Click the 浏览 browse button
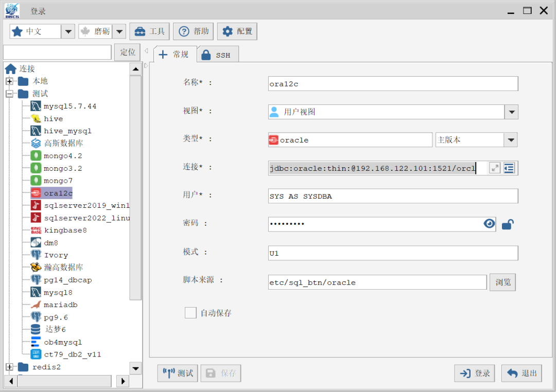This screenshot has width=556, height=392. pos(503,282)
